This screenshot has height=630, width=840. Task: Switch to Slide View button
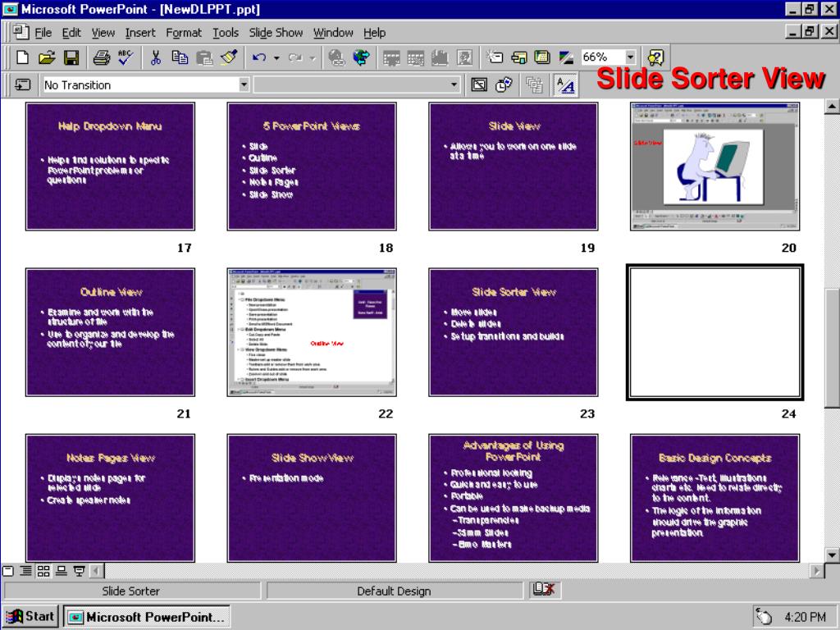point(8,571)
